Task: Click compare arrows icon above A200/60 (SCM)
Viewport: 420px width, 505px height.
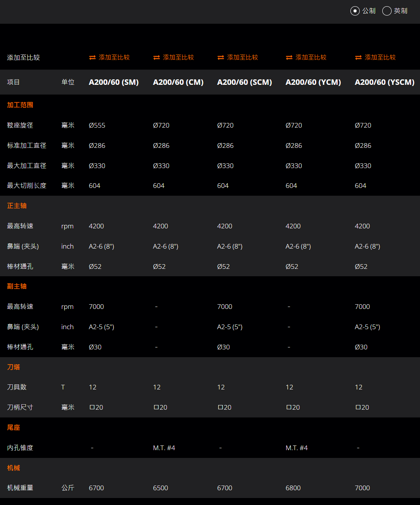Action: click(220, 58)
